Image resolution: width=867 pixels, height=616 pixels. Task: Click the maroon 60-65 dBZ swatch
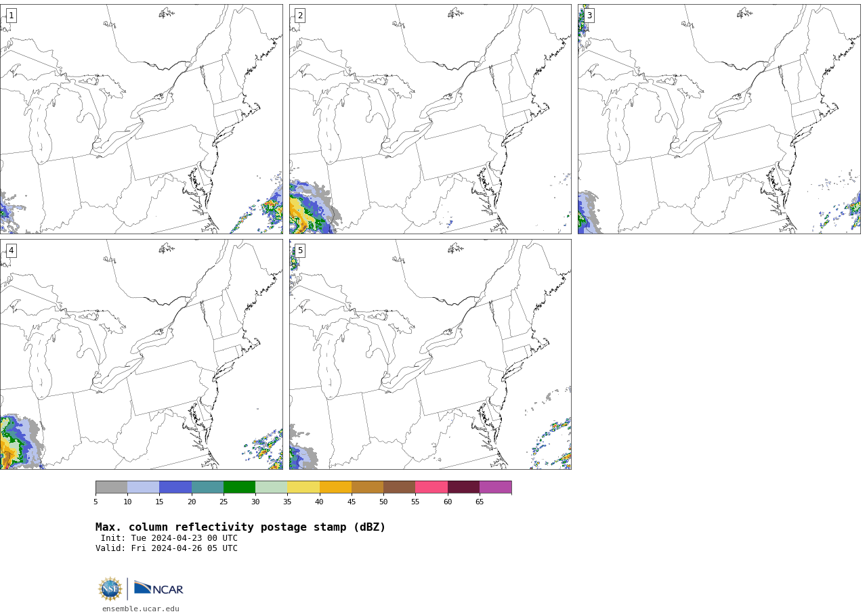463,487
